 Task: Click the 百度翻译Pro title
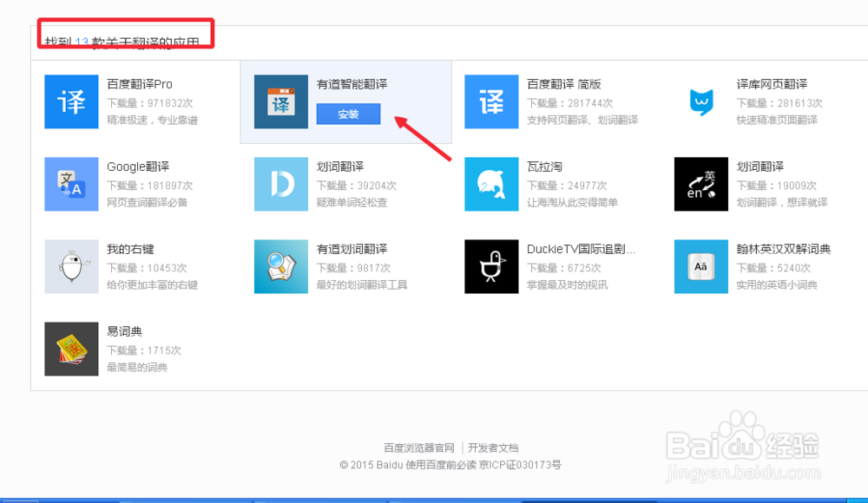140,84
